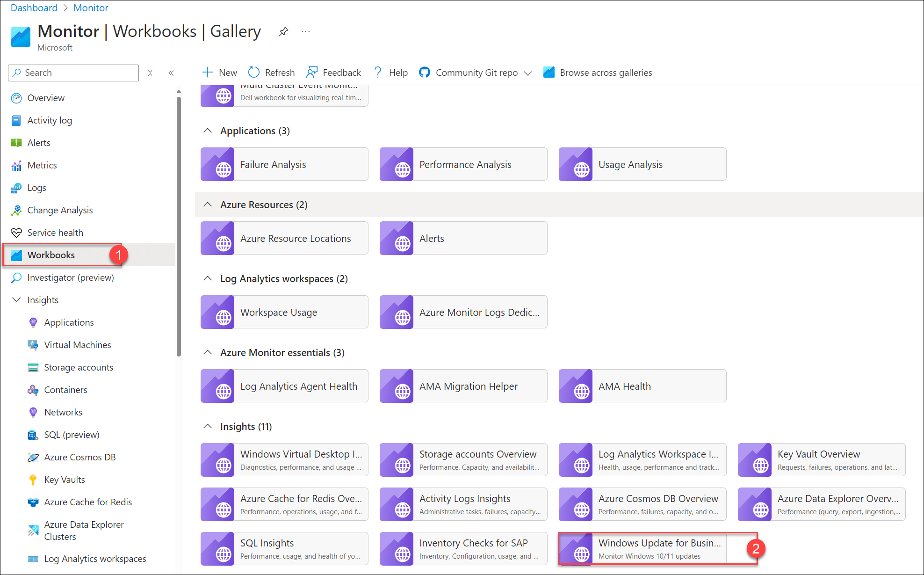
Task: Go to Dashboard breadcrumb link
Action: (x=34, y=8)
